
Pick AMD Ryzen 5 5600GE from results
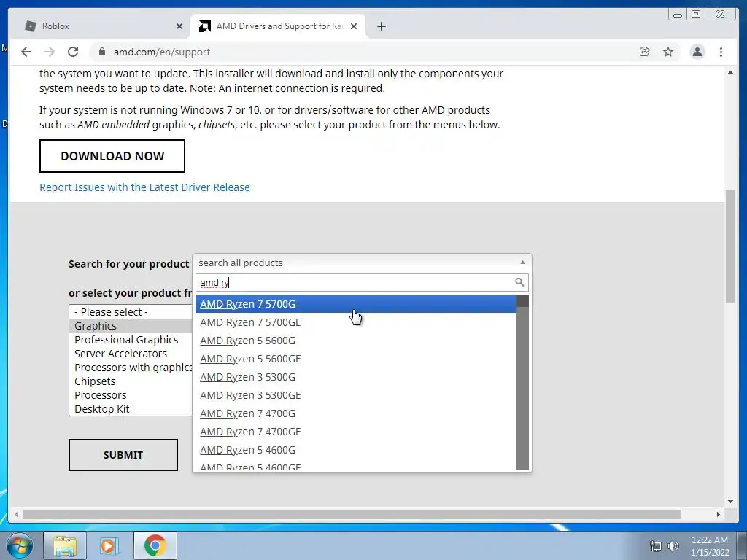pyautogui.click(x=355, y=359)
